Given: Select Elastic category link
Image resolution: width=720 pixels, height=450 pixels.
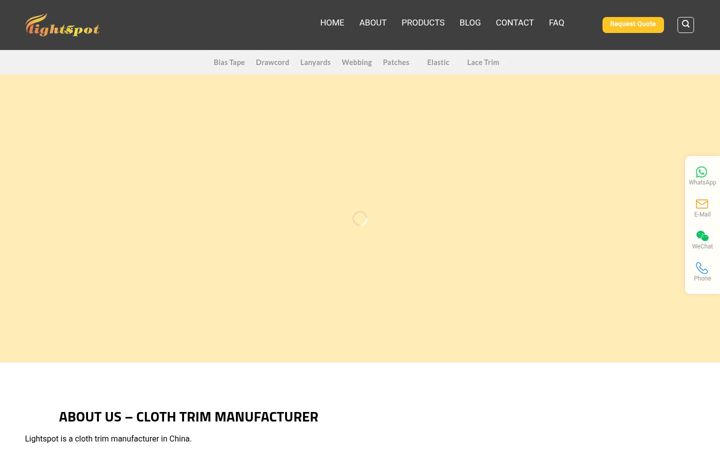Looking at the screenshot, I should click(x=438, y=62).
